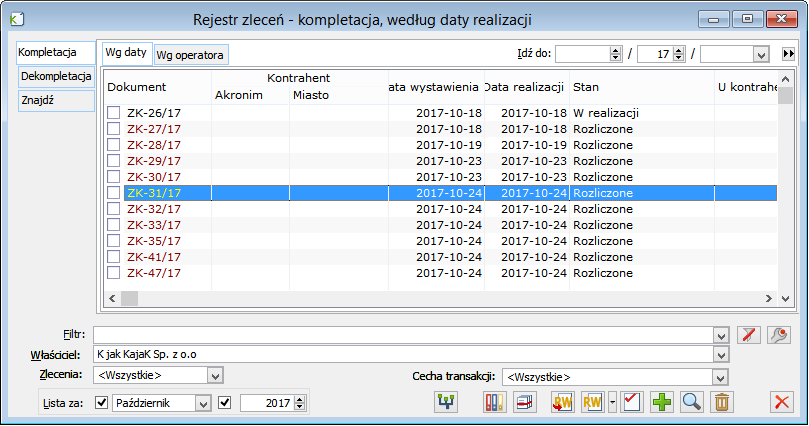The width and height of the screenshot is (809, 426).
Task: Click the Data wystawienia column header
Action: pos(436,87)
